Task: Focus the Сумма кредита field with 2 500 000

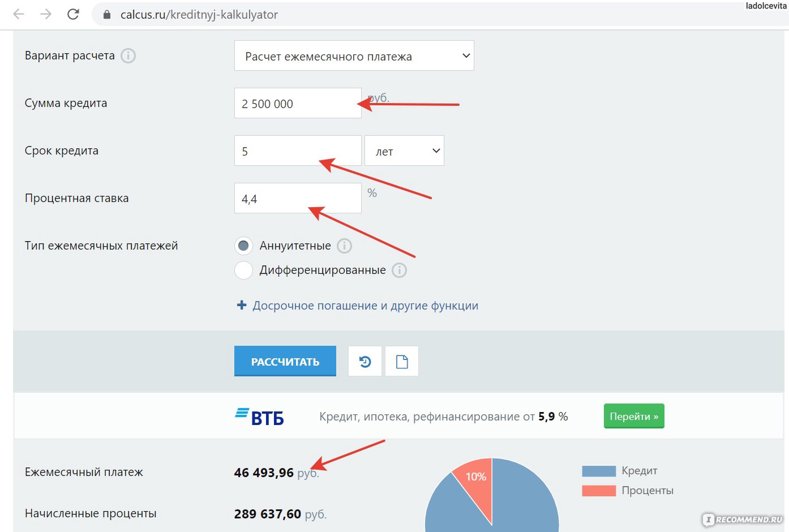Action: click(x=298, y=103)
